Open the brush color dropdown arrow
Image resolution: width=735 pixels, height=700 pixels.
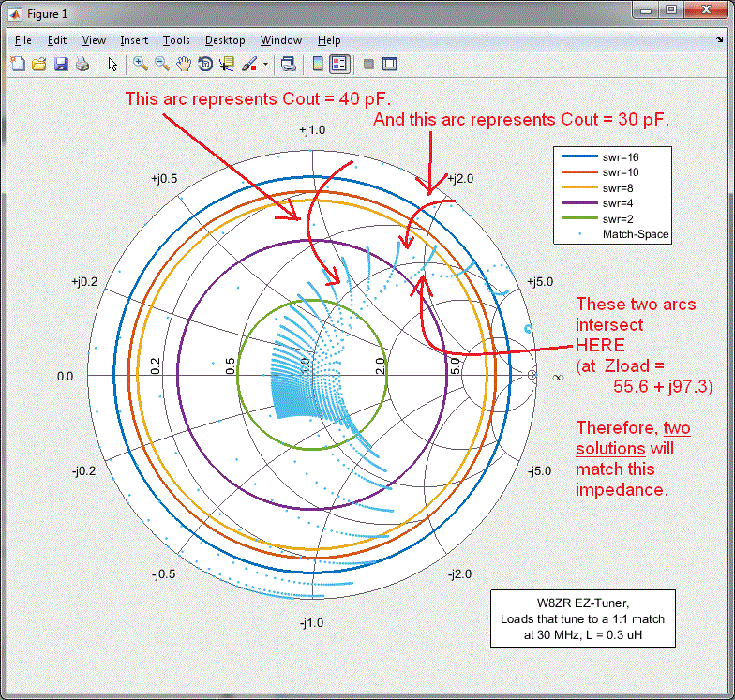coord(265,64)
